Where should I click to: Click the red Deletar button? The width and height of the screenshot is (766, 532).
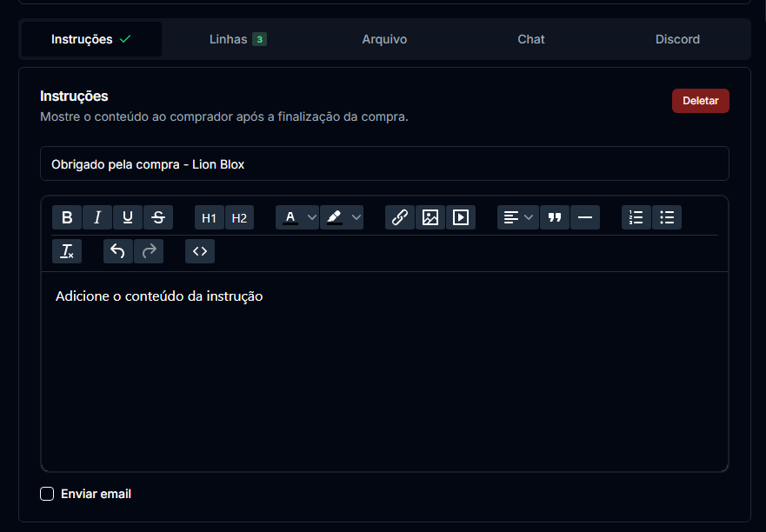[x=701, y=101]
